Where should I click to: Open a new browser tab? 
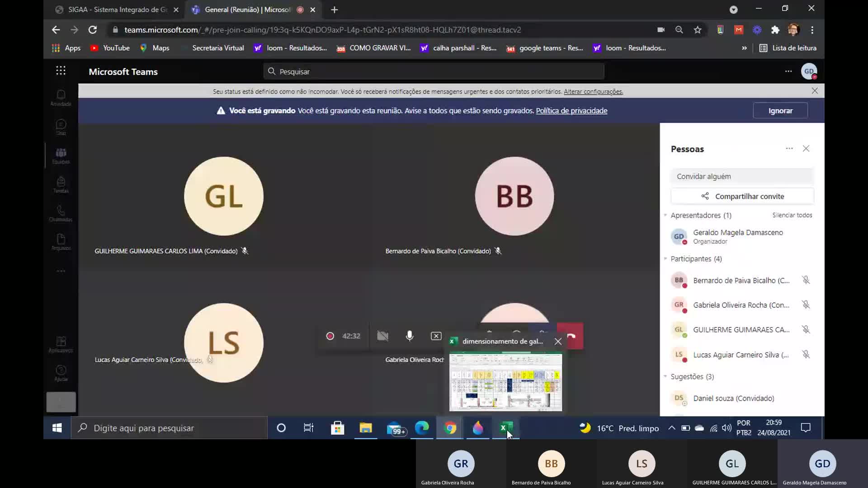pyautogui.click(x=334, y=9)
